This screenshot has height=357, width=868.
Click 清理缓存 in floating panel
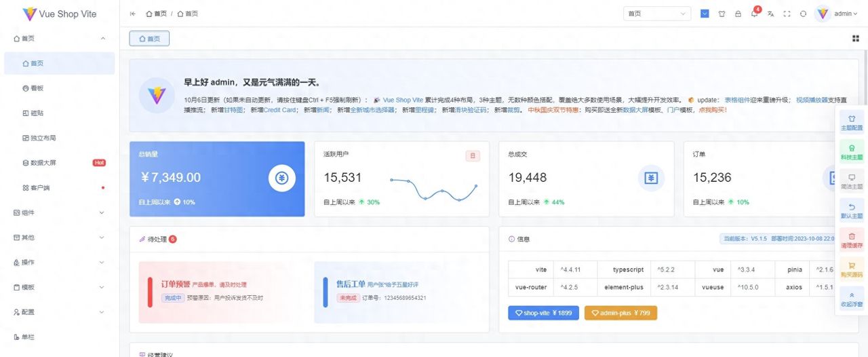point(852,240)
